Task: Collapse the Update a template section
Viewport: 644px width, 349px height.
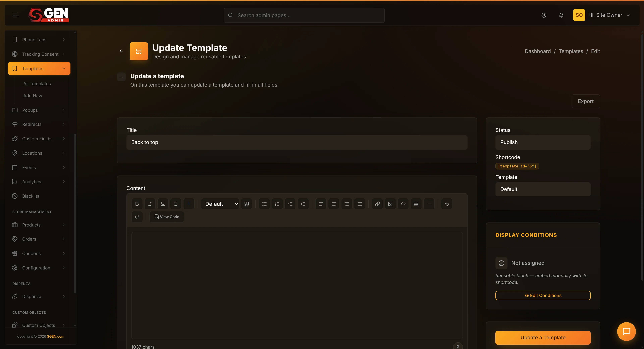Action: [x=121, y=77]
